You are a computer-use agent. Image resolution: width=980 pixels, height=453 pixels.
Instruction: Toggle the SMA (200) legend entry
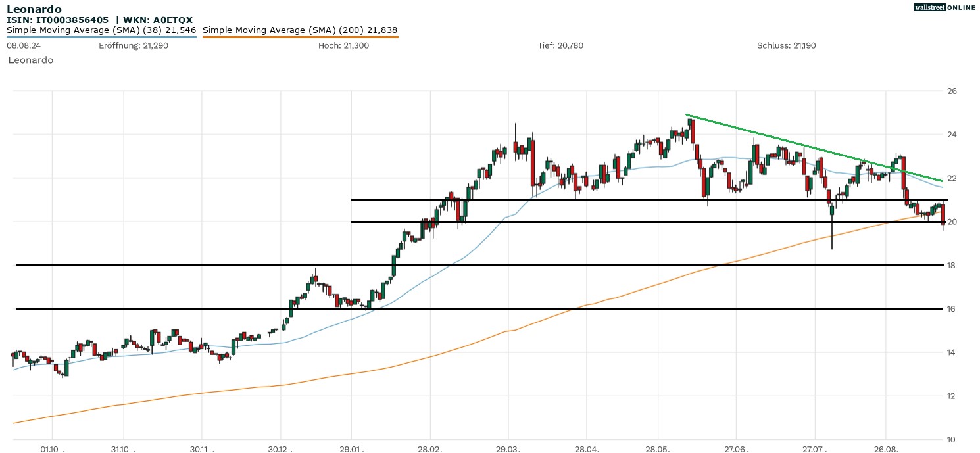[300, 30]
